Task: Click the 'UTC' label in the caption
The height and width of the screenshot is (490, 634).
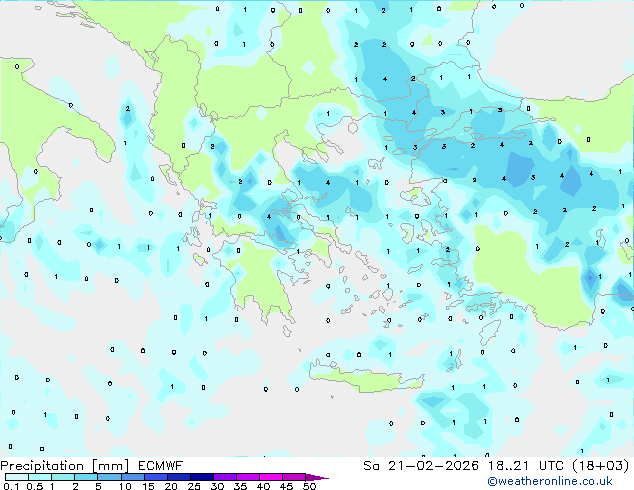Action: coord(551,466)
